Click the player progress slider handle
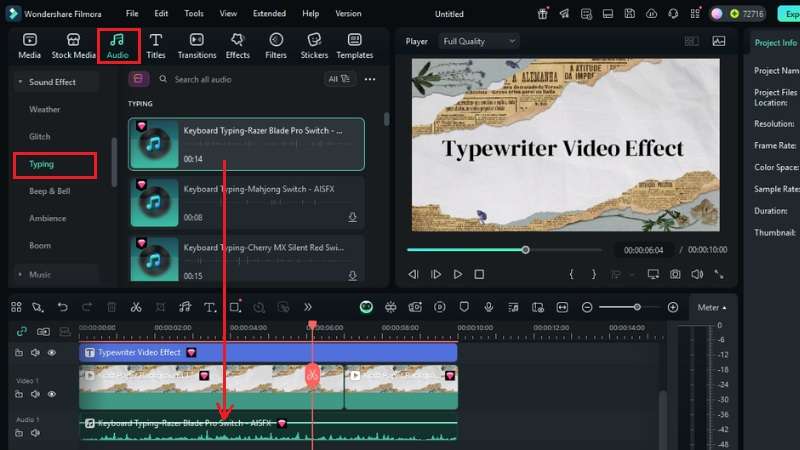 pyautogui.click(x=526, y=249)
